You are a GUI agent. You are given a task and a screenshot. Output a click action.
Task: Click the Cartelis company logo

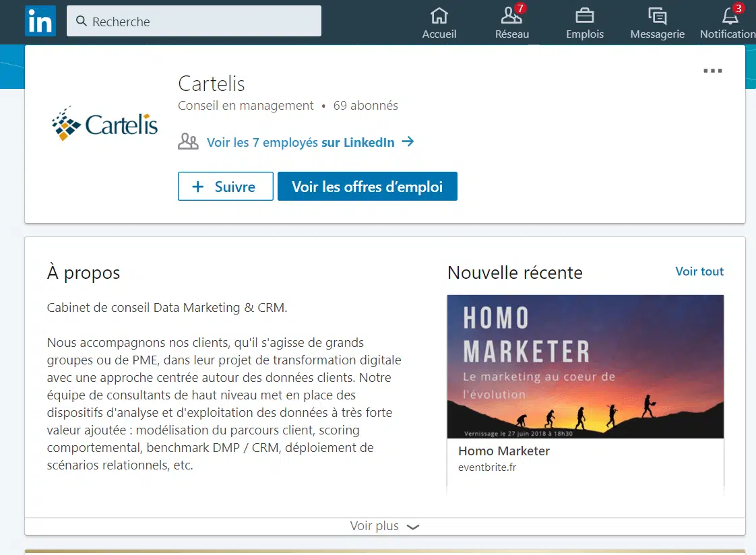(x=104, y=123)
